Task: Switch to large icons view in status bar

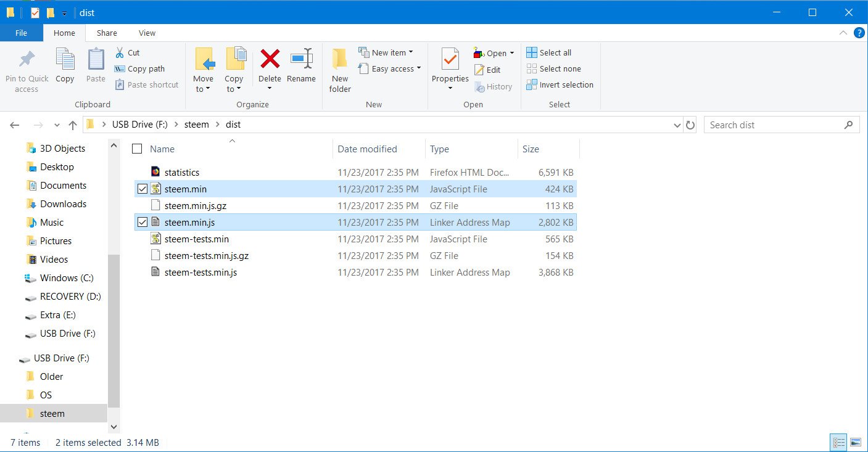Action: (x=855, y=442)
